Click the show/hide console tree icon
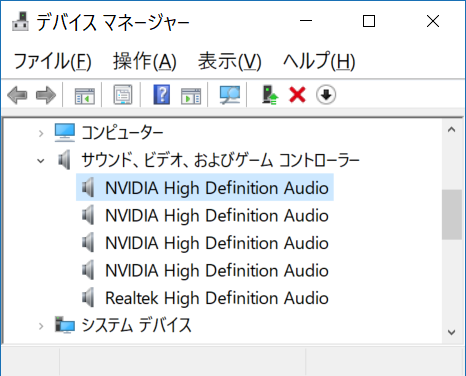 84,96
